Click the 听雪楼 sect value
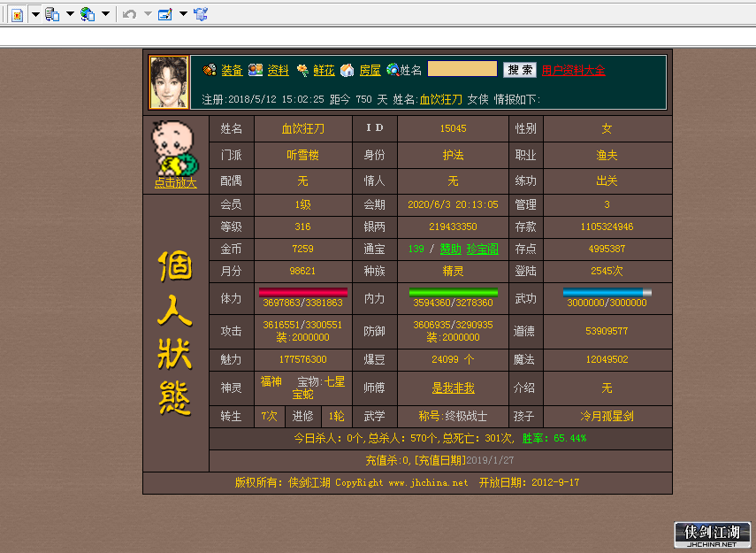The height and width of the screenshot is (553, 756). [302, 155]
